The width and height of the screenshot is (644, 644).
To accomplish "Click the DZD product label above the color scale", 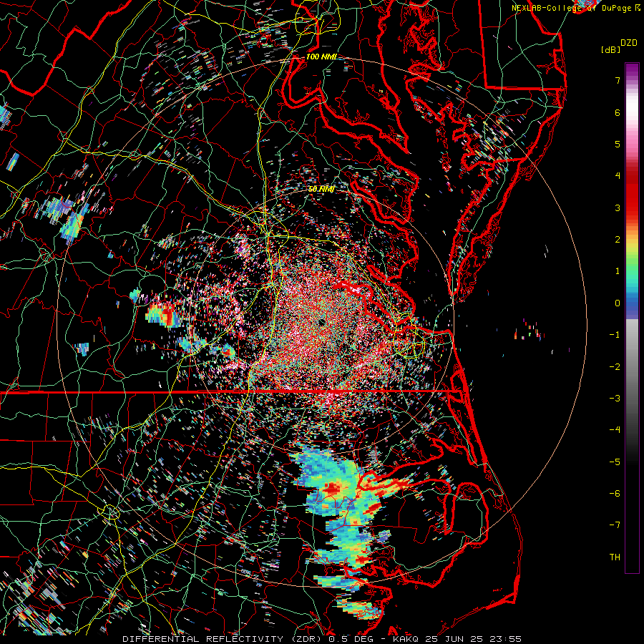I will coord(628,43).
